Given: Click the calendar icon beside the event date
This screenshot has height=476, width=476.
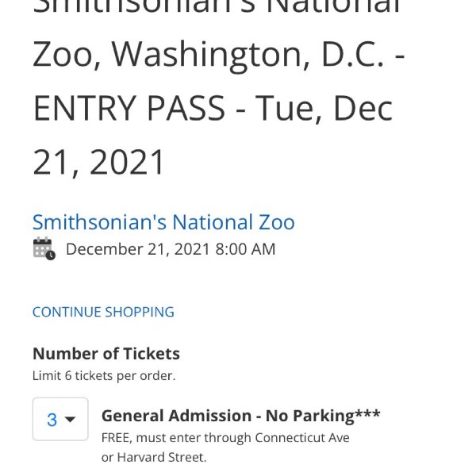Looking at the screenshot, I should [44, 248].
